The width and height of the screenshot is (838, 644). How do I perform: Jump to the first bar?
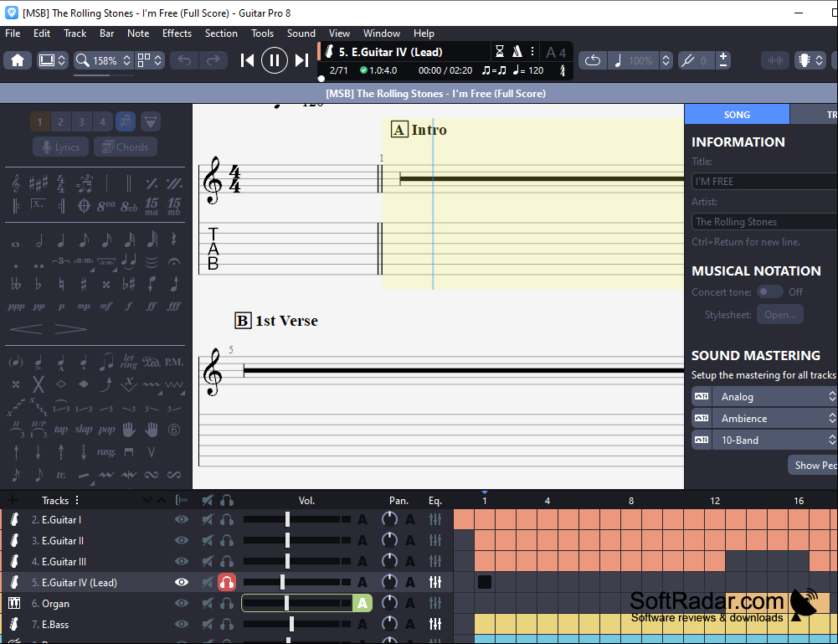tap(247, 59)
